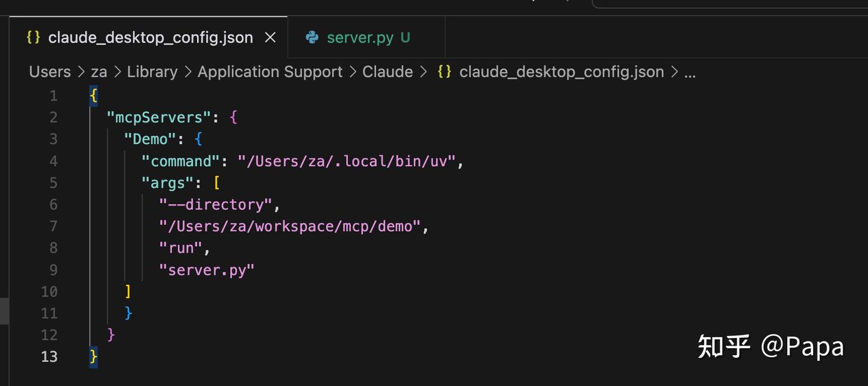This screenshot has width=868, height=386.
Task: Close the claude_desktop_config.json tab
Action: [271, 37]
